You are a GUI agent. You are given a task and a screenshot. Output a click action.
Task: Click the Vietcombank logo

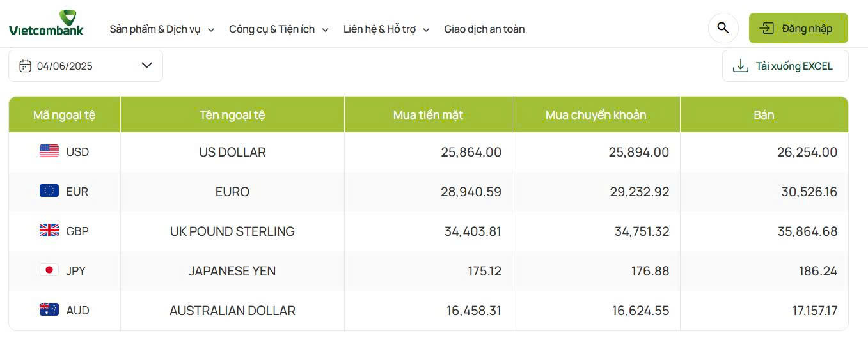46,24
